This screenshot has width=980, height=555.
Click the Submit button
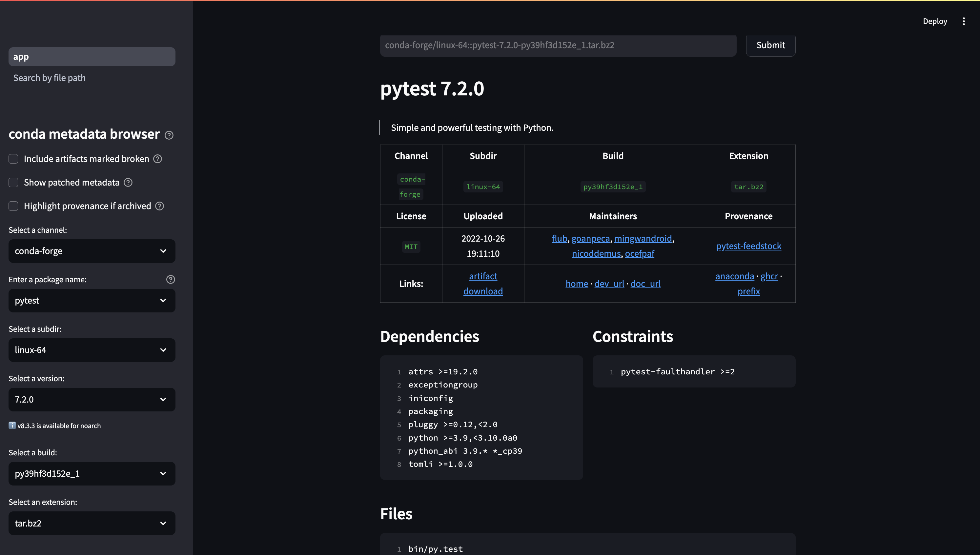770,45
